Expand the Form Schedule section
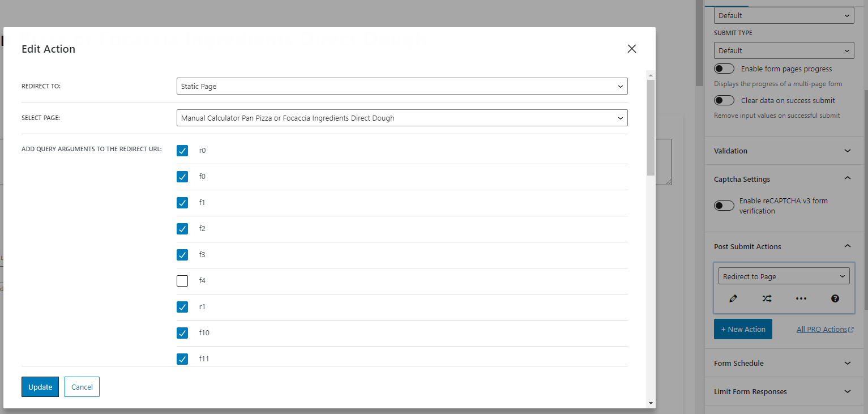This screenshot has height=414, width=868. [x=784, y=363]
